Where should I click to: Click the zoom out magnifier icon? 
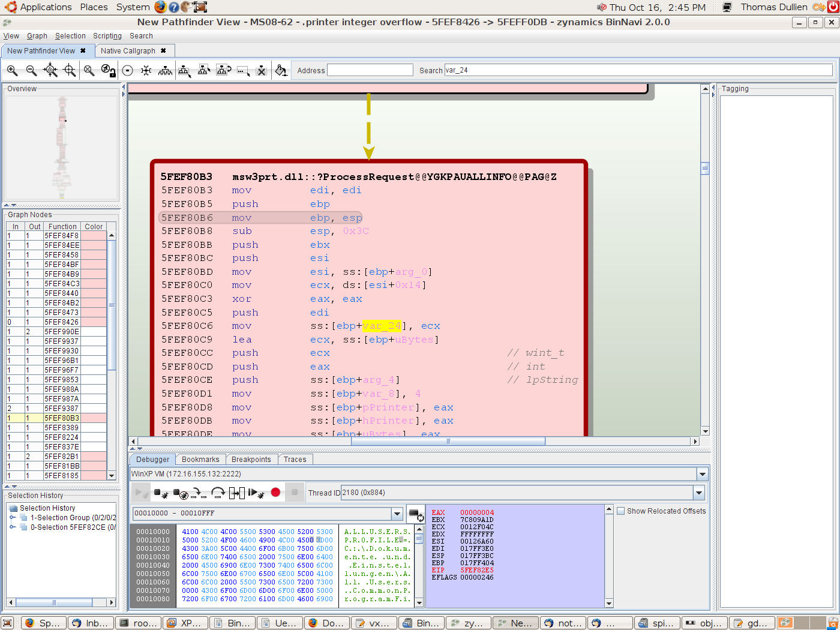[x=31, y=71]
